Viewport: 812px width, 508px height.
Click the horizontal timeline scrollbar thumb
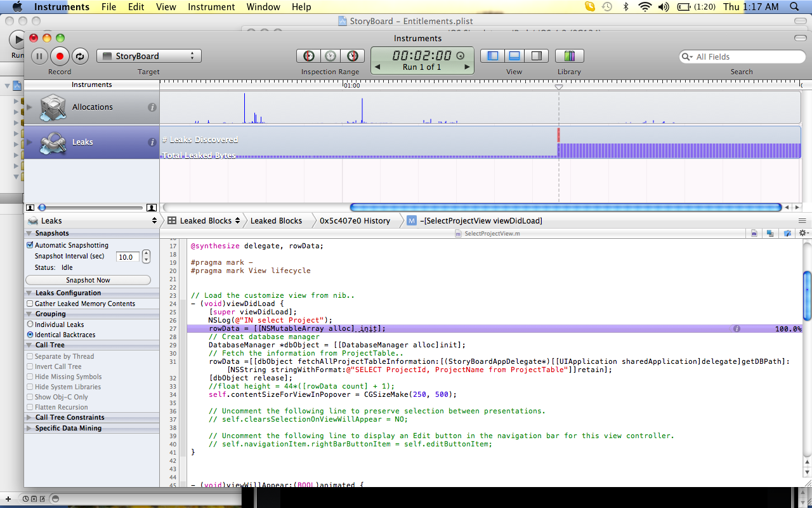point(566,207)
